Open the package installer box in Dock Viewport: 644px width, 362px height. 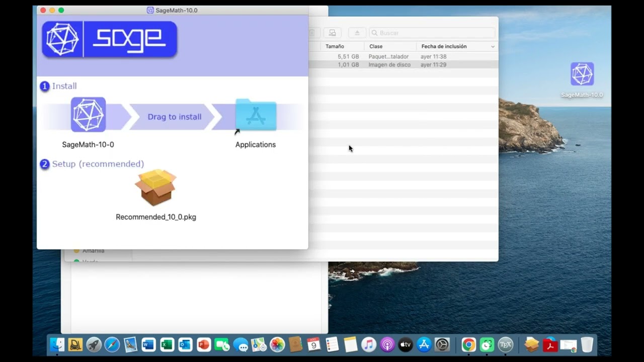pos(531,345)
